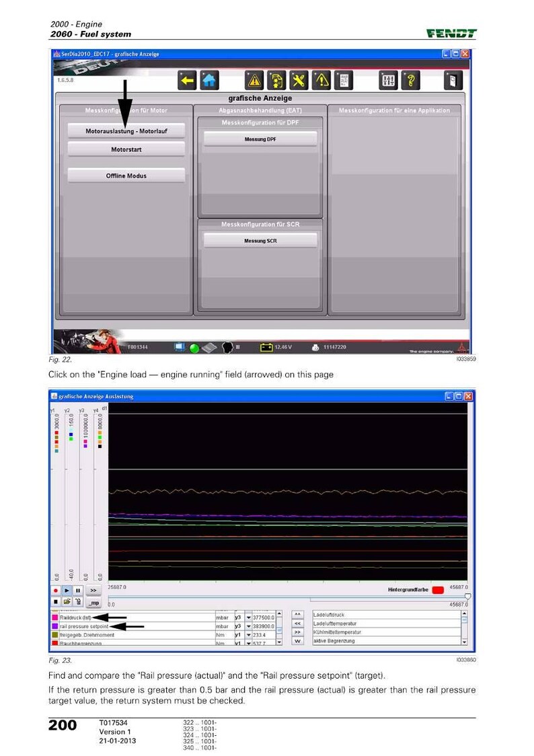The height and width of the screenshot is (756, 534).
Task: Click the << transfer button
Action: pyautogui.click(x=297, y=623)
